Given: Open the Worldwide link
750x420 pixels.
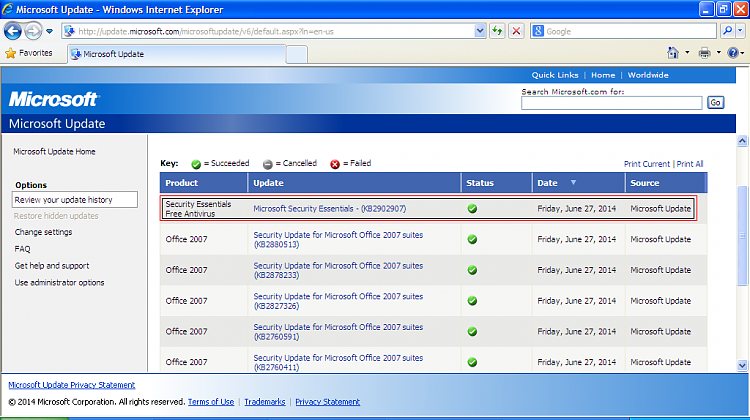Looking at the screenshot, I should (x=648, y=75).
